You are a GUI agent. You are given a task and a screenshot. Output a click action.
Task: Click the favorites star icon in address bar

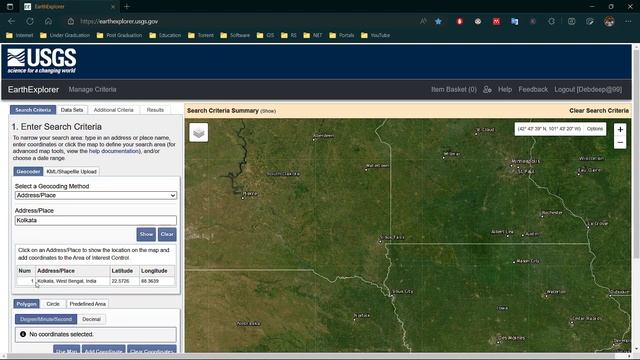[x=438, y=21]
